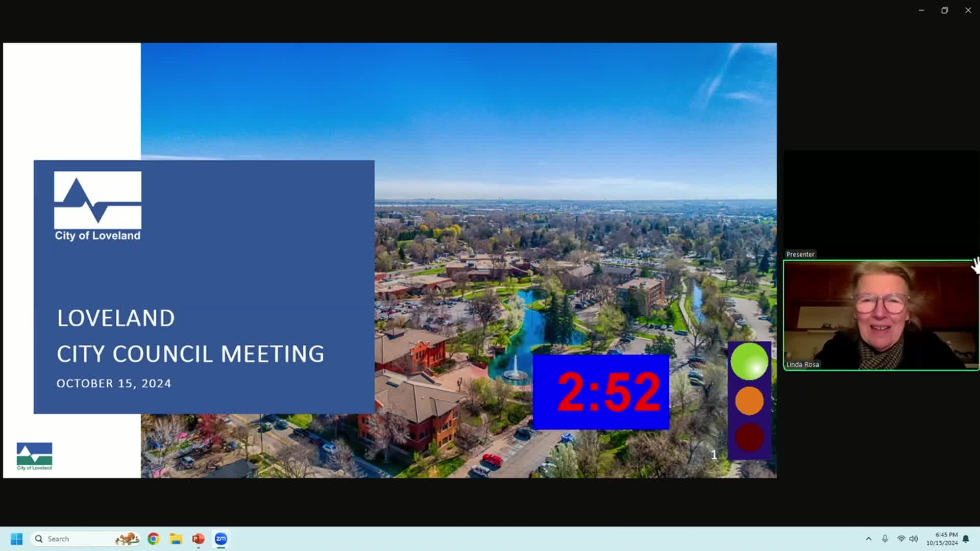
Task: Click the taskbar Search box
Action: (x=85, y=539)
